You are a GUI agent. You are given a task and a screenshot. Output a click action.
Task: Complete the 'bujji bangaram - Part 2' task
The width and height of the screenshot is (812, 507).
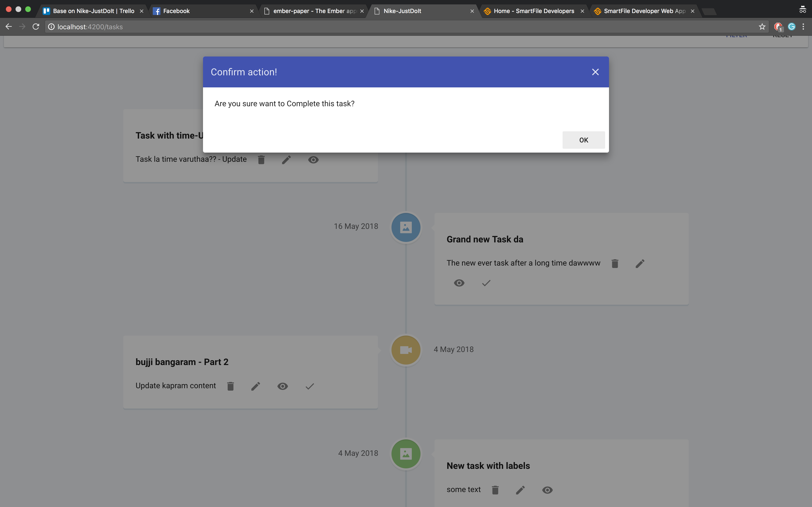click(x=310, y=386)
